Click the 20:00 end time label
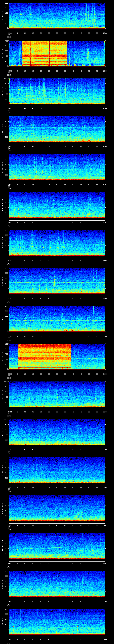 pyautogui.click(x=105, y=223)
